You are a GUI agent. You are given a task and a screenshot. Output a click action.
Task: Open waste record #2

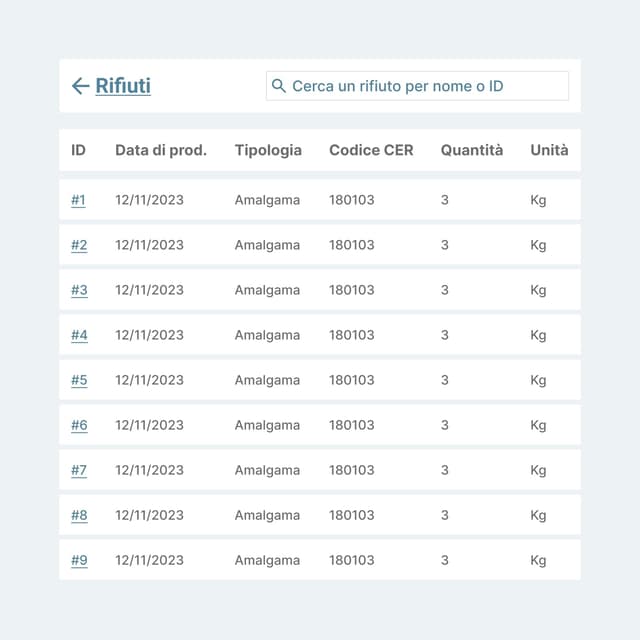tap(79, 245)
